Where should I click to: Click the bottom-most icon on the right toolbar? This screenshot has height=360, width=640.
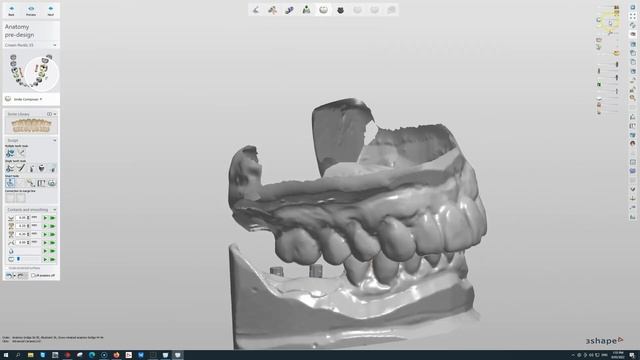pyautogui.click(x=633, y=217)
